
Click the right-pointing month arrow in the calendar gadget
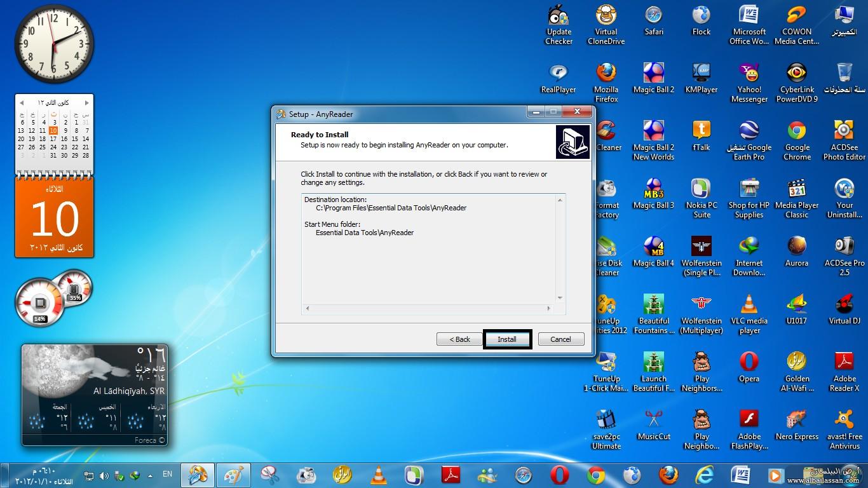pyautogui.click(x=87, y=102)
